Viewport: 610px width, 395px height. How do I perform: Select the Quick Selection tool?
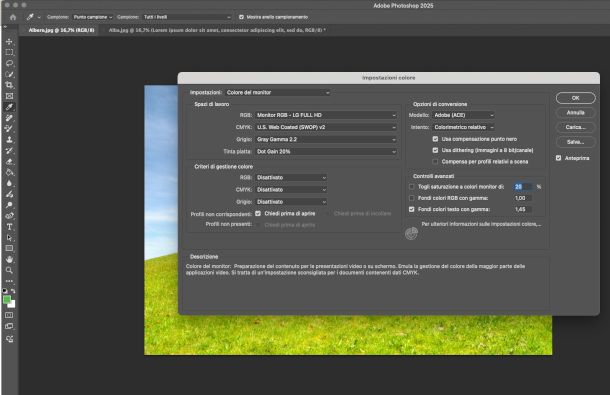point(9,74)
